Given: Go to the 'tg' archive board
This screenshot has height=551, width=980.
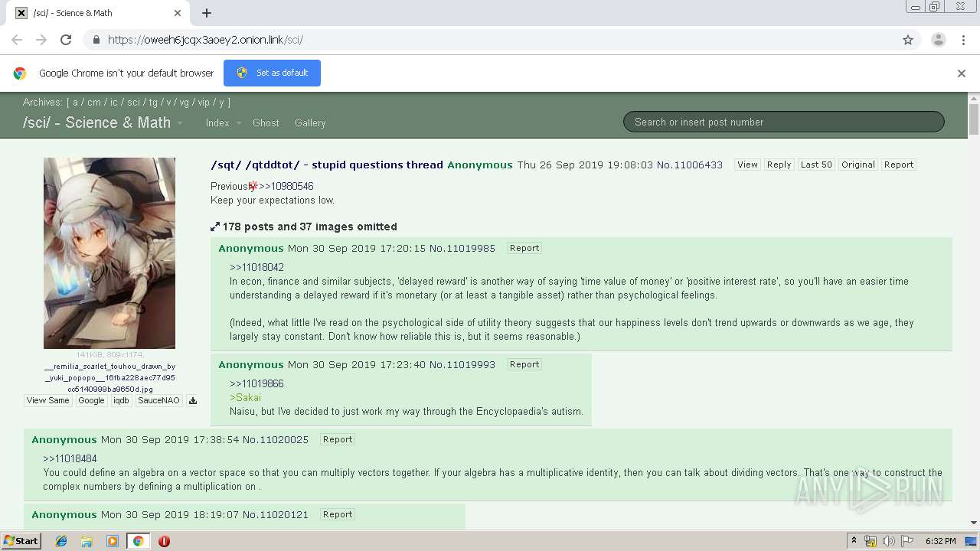Looking at the screenshot, I should [x=154, y=102].
